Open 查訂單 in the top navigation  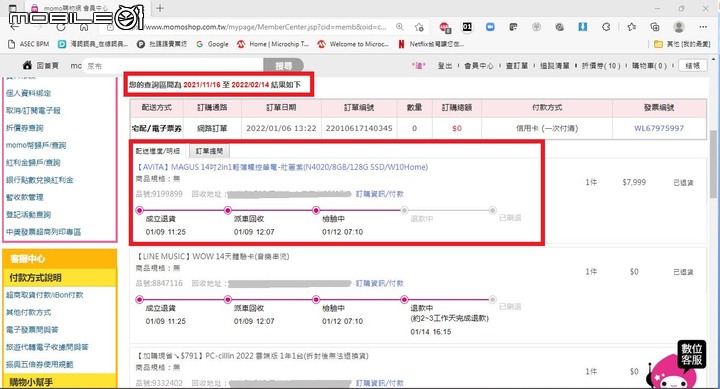tap(517, 66)
